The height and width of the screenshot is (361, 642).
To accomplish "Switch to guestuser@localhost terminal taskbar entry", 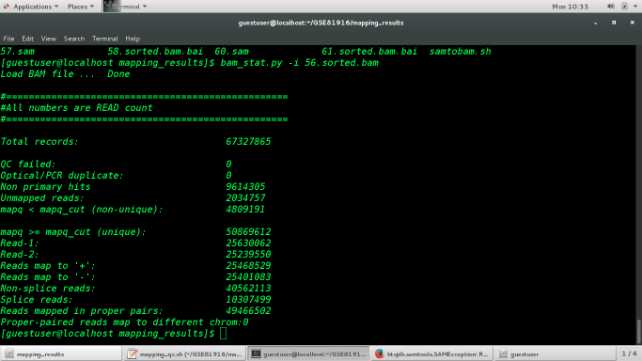I will [x=308, y=354].
